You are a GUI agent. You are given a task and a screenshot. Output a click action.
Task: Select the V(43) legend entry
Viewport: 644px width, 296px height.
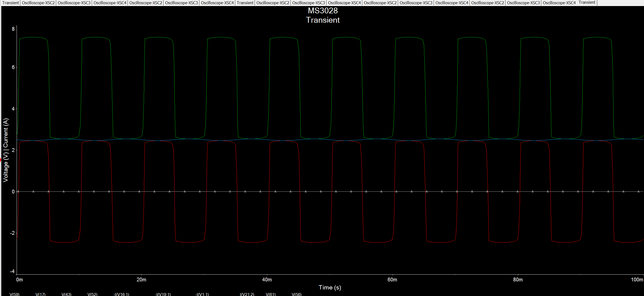pos(66,294)
